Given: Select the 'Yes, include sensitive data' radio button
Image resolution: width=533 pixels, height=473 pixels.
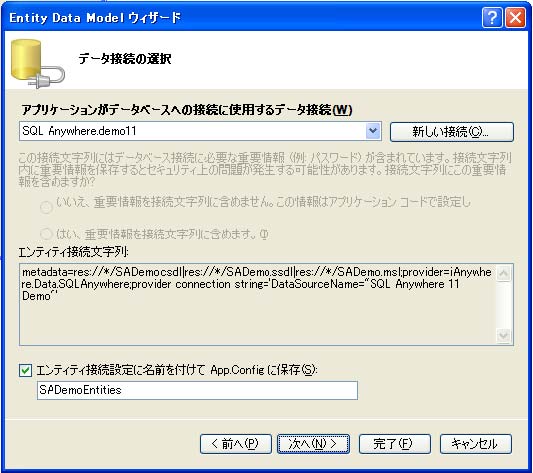Looking at the screenshot, I should tap(46, 234).
